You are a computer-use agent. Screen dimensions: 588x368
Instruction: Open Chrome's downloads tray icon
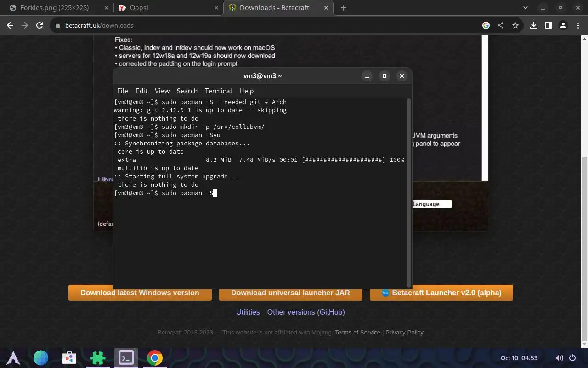pos(534,25)
